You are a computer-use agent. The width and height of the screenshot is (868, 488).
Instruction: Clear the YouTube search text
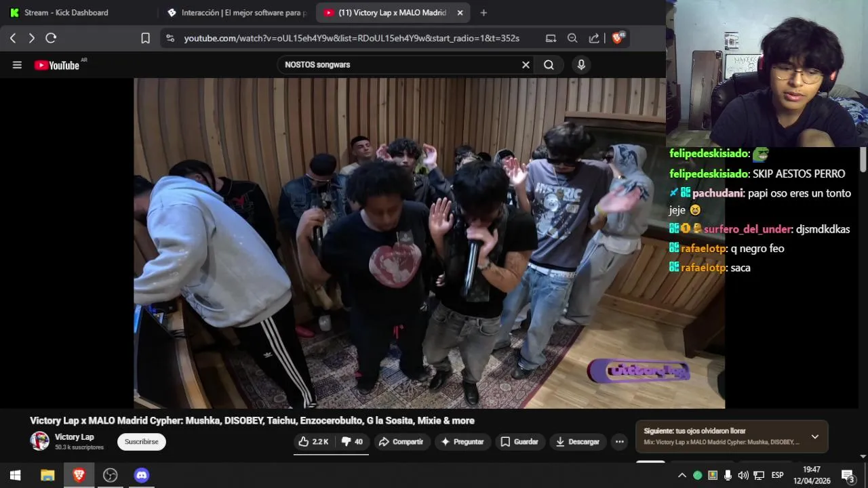click(526, 65)
